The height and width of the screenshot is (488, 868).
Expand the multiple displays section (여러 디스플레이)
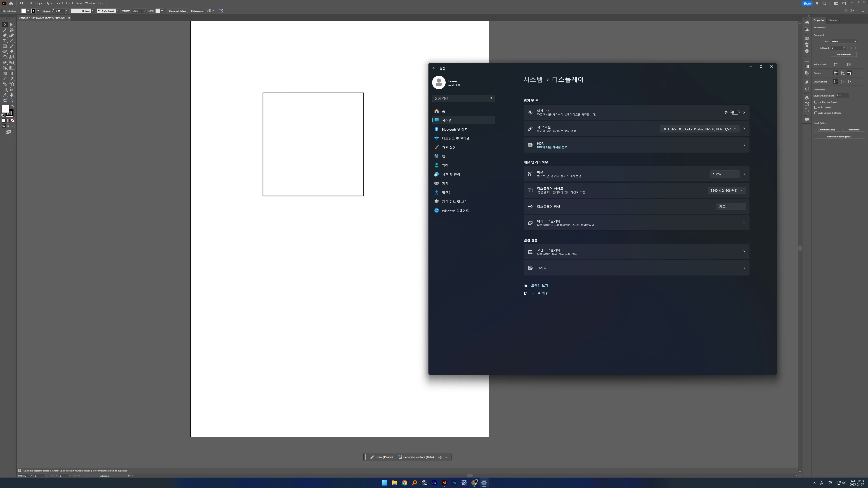(x=744, y=223)
